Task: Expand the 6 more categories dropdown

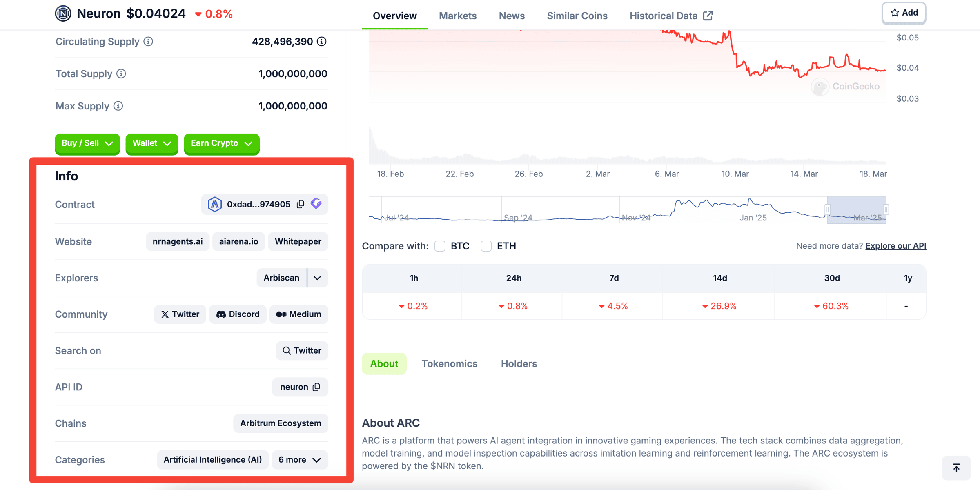Action: 300,460
